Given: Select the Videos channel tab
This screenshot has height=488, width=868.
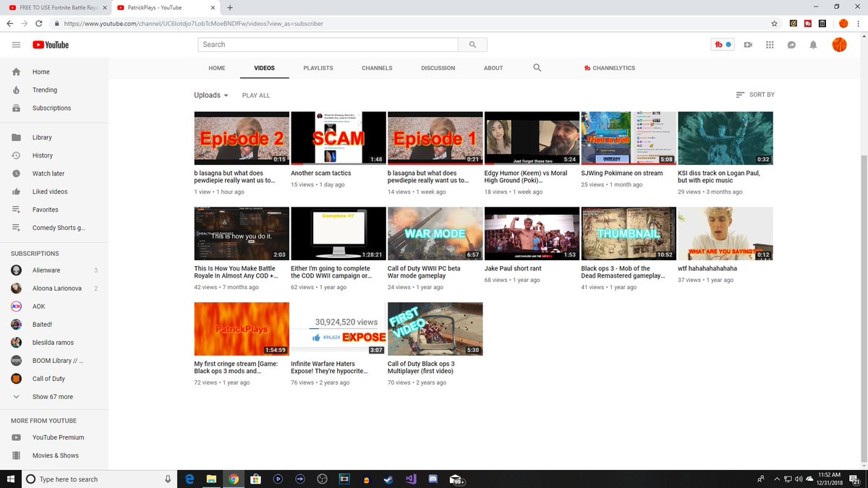Looking at the screenshot, I should [264, 68].
